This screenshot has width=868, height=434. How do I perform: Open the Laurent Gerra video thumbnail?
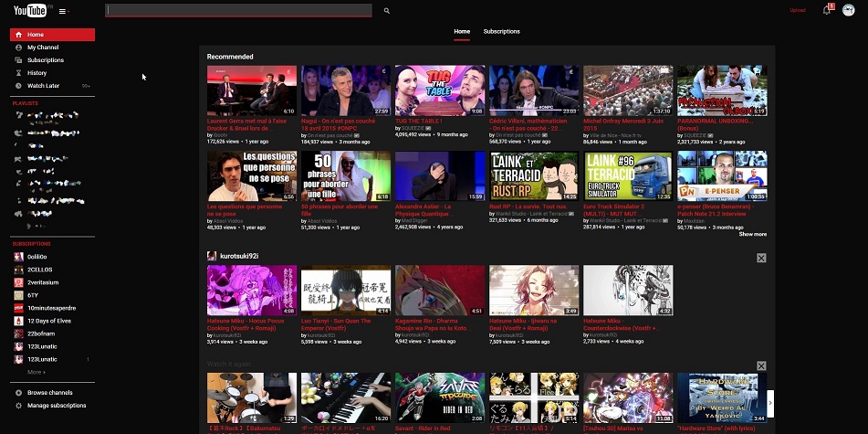[252, 90]
